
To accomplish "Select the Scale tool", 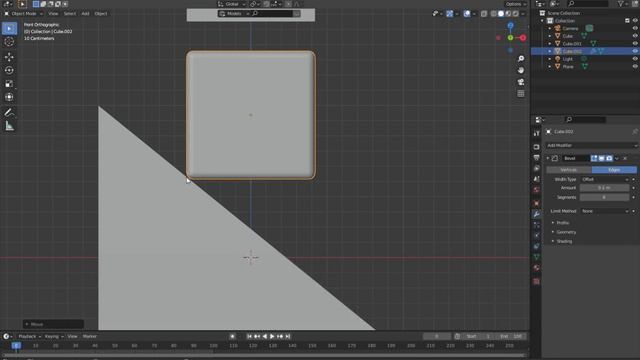I will (x=9, y=84).
